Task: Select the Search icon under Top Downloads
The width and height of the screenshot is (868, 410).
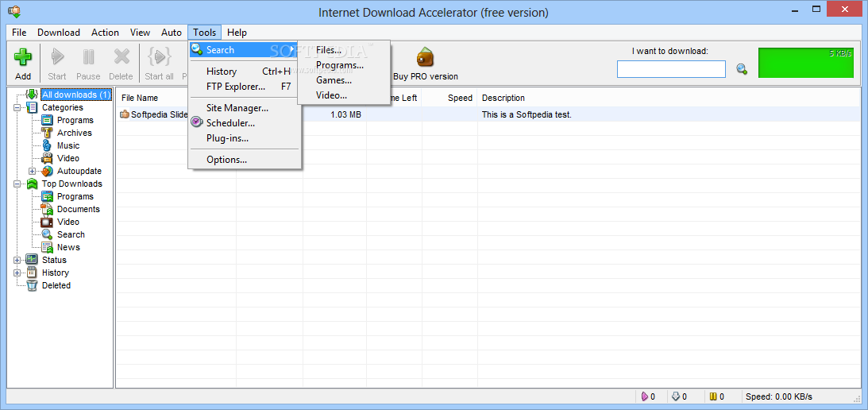Action: [47, 234]
